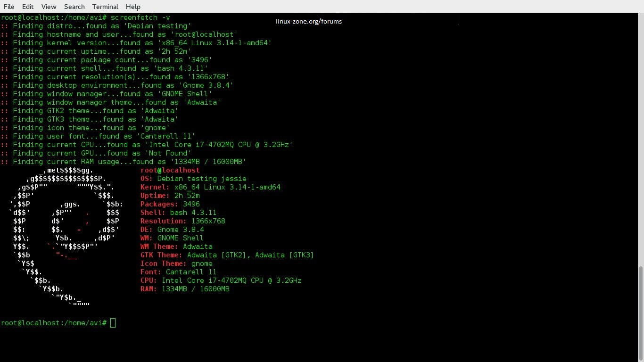Open the Search menu
This screenshot has height=362, width=644.
[74, 7]
